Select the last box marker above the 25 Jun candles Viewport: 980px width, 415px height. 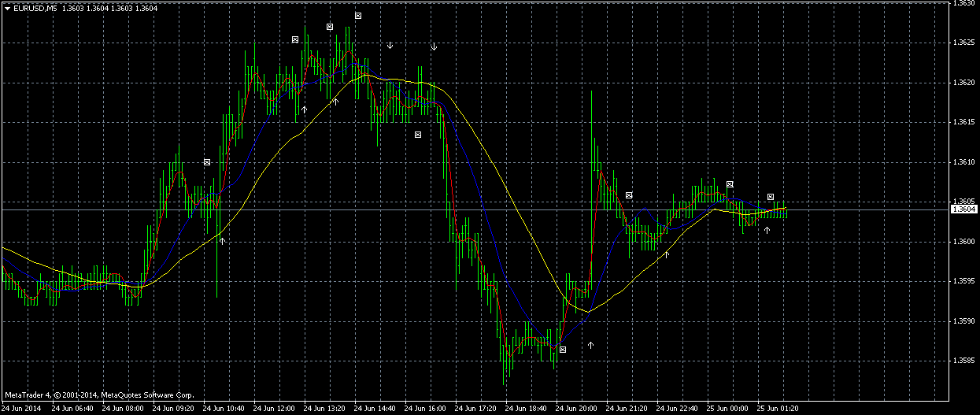tap(771, 196)
